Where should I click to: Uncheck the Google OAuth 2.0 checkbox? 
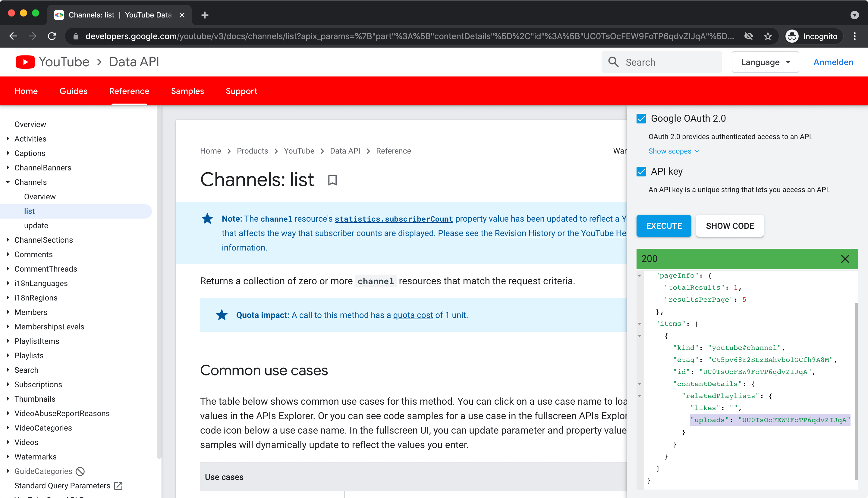(x=641, y=119)
